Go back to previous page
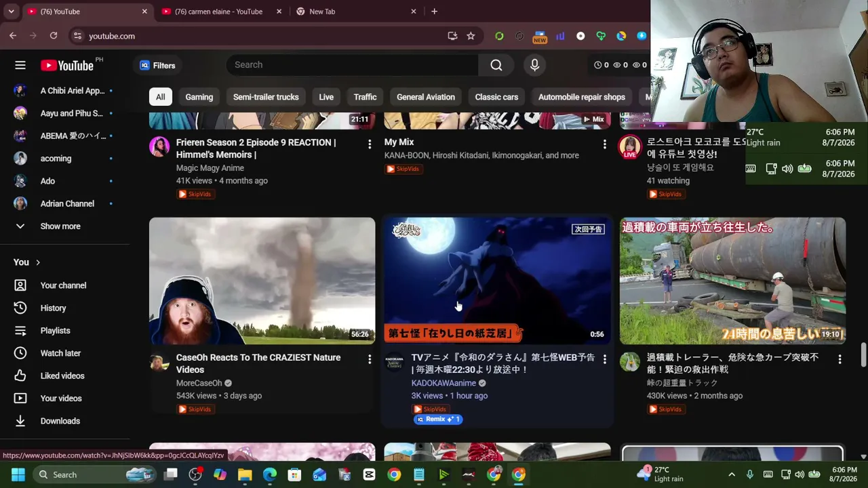 [13, 36]
